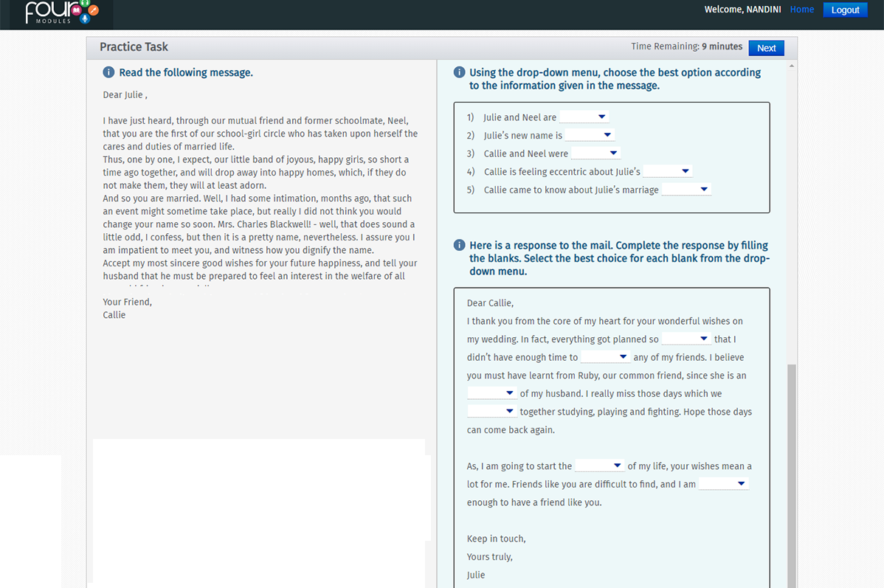Go to the Next task
The height and width of the screenshot is (588, 884).
766,48
